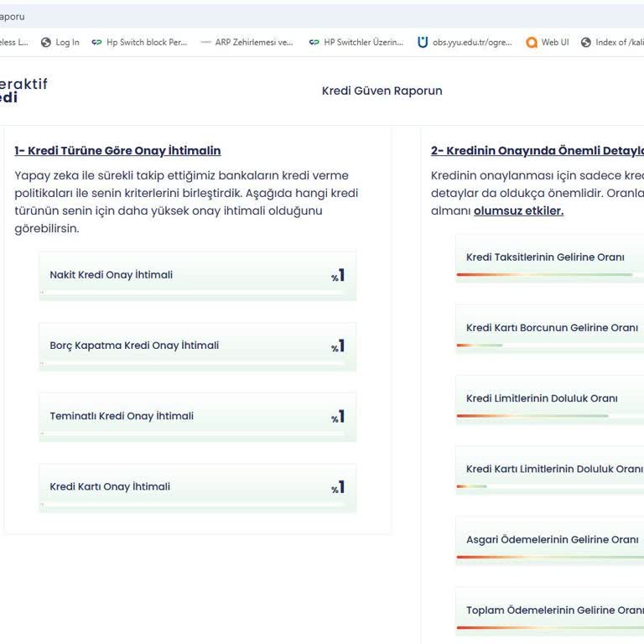This screenshot has height=644, width=644.
Task: Click the 'Kredi Türüne Göre Onay İhtimalin' heading
Action: 117,151
